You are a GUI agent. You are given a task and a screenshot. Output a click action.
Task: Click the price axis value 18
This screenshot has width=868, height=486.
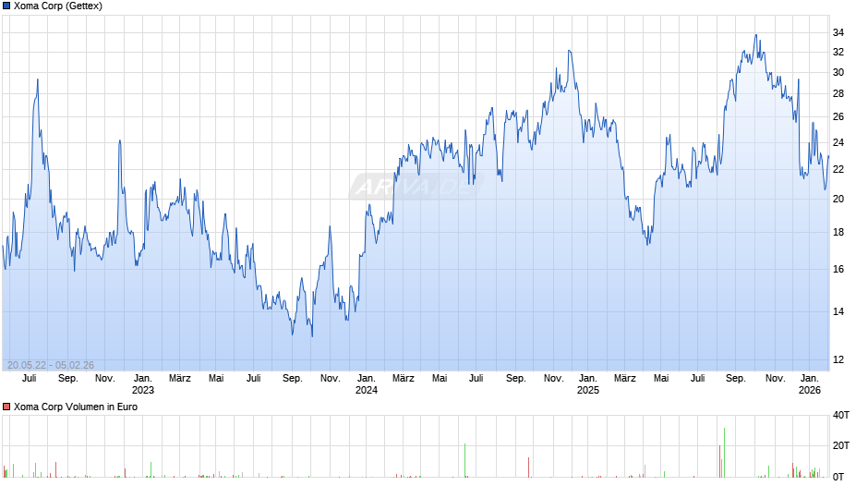coord(838,232)
